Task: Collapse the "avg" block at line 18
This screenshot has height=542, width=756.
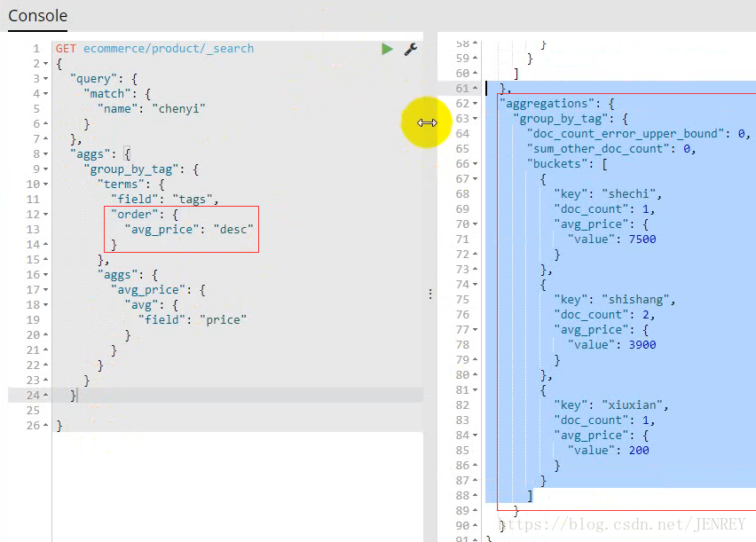Action: click(x=46, y=305)
